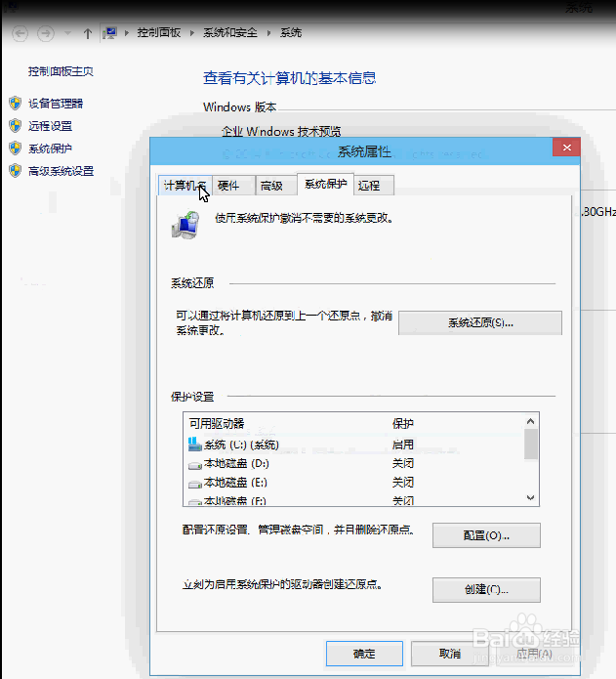Click the 取消 button
The image size is (616, 679).
(x=450, y=654)
